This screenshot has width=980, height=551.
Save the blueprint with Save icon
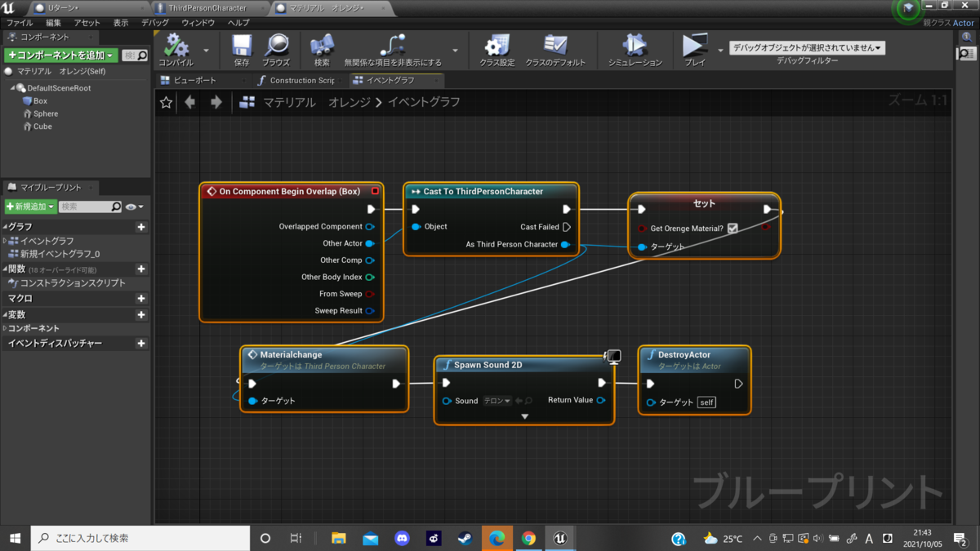242,45
